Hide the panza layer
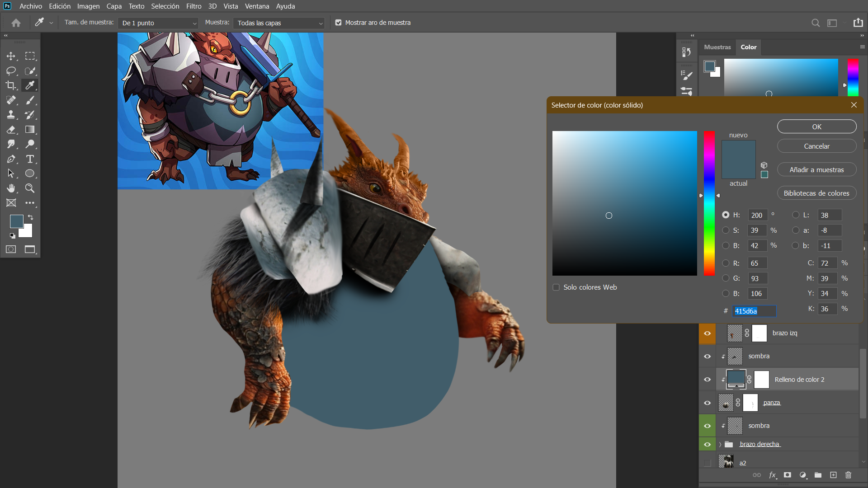 click(x=708, y=403)
